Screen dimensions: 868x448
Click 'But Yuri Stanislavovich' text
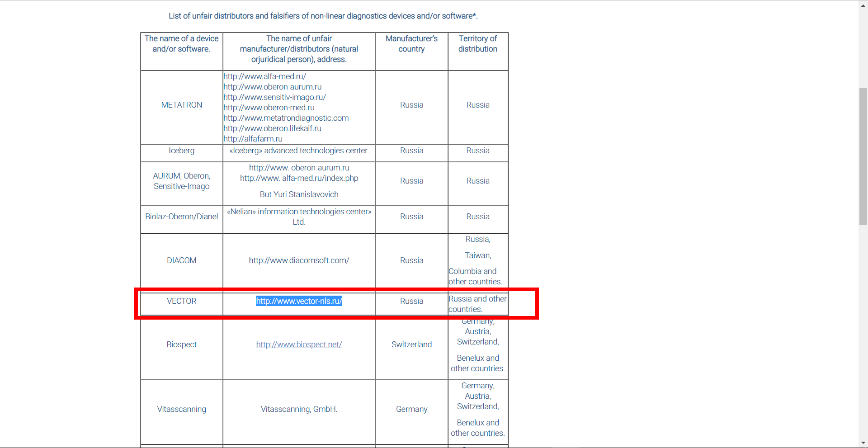(x=299, y=194)
